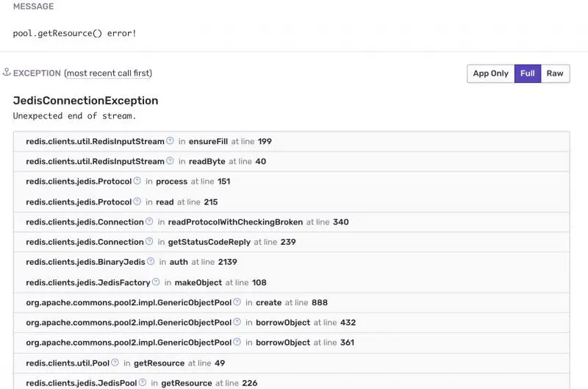This screenshot has width=588, height=389.
Task: Click help icon beside Connection readProtocolWithCheckingBroken
Action: coord(149,221)
